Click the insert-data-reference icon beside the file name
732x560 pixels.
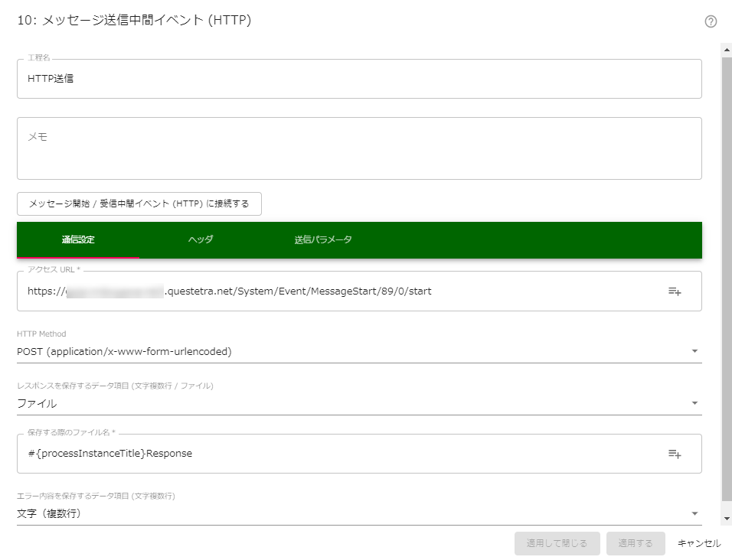coord(675,453)
